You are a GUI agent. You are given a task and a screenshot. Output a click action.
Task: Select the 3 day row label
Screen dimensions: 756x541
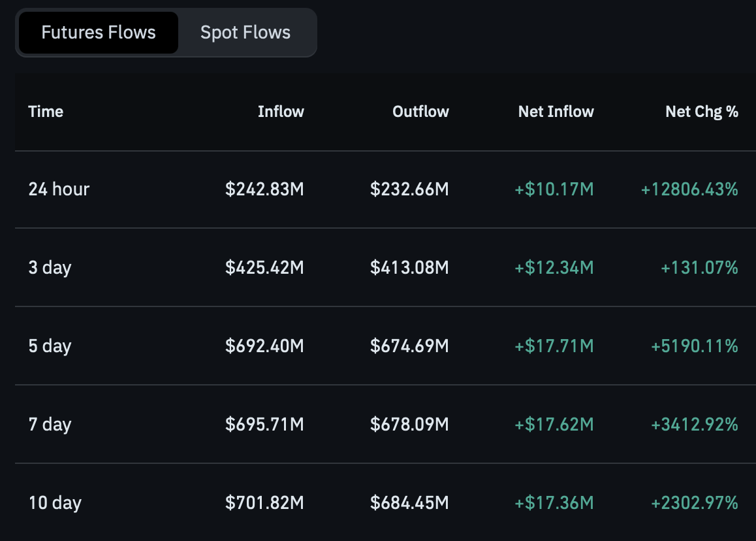pyautogui.click(x=50, y=268)
